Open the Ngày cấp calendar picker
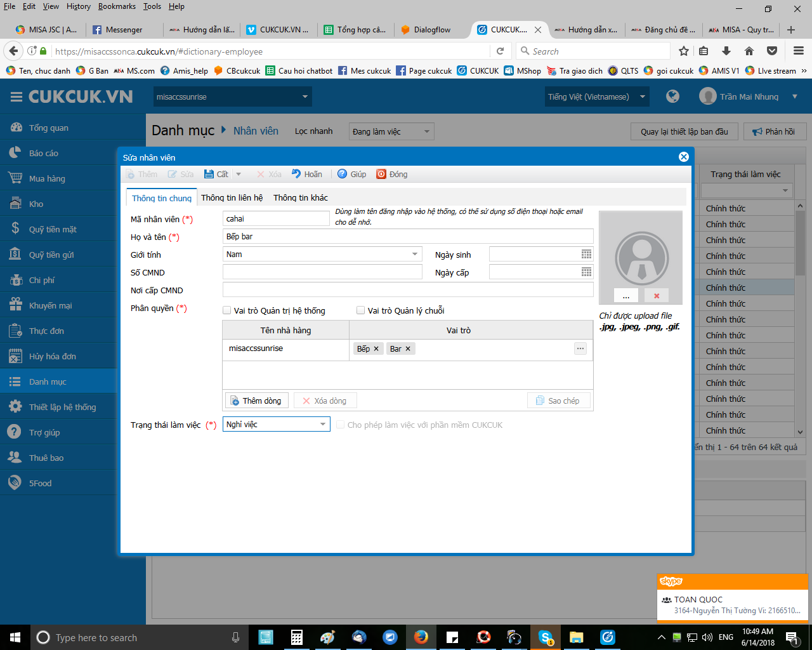The height and width of the screenshot is (650, 812). (x=586, y=272)
